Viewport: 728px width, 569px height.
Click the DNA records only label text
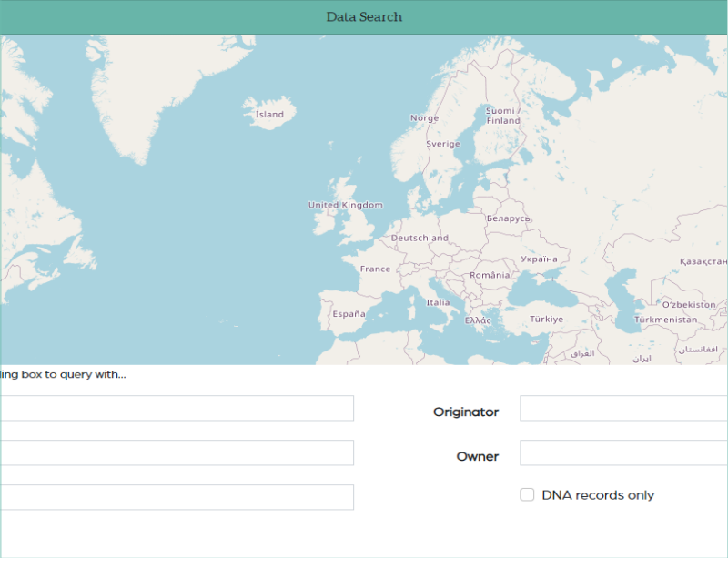pyautogui.click(x=598, y=495)
